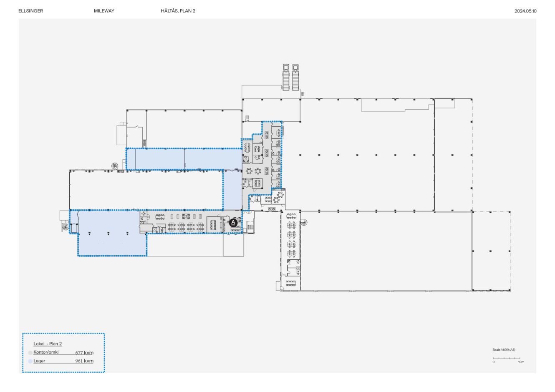Click the large conference table near marker A

pos(214,224)
